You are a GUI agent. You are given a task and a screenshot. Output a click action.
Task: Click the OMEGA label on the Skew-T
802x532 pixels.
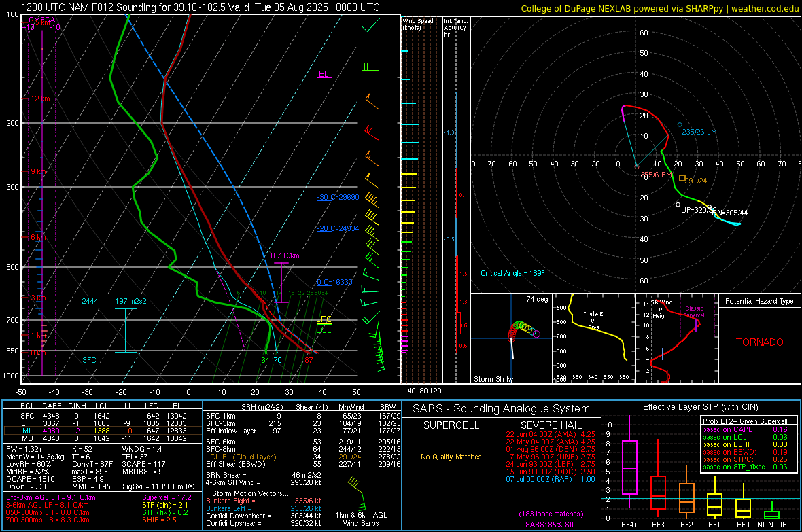click(x=42, y=20)
